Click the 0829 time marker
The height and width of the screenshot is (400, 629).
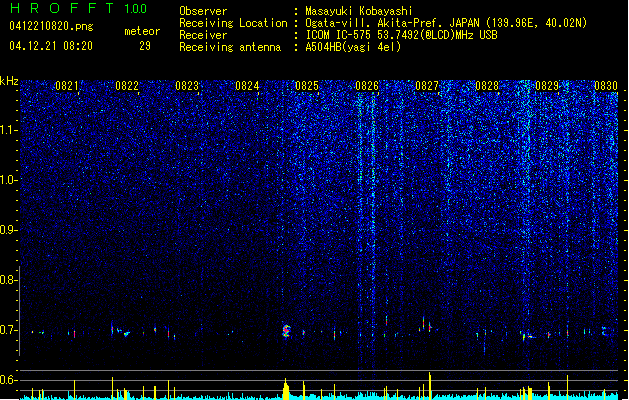pos(547,86)
